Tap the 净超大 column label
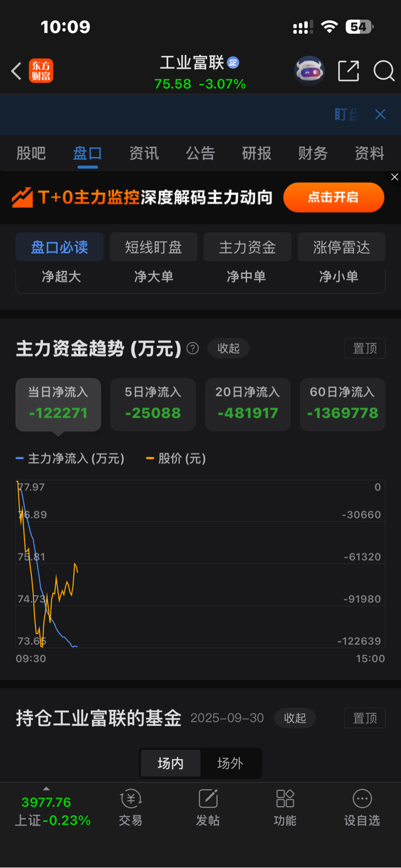This screenshot has height=868, width=401. coord(62,277)
